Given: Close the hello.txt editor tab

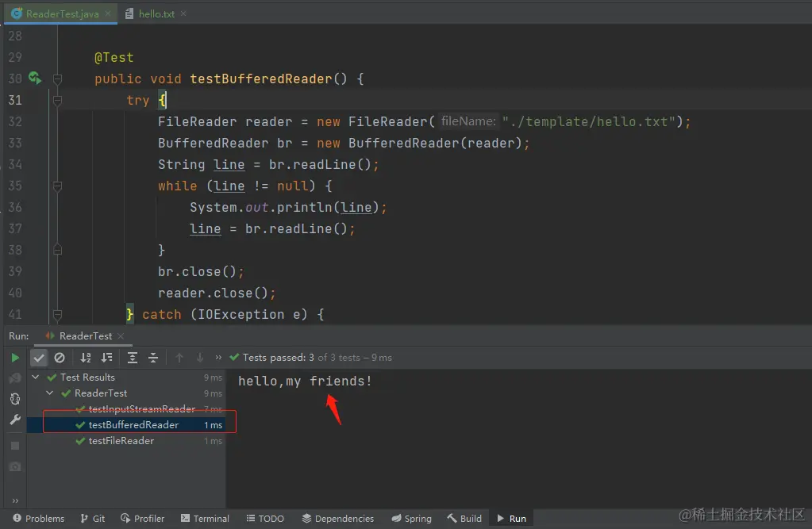Looking at the screenshot, I should click(x=183, y=13).
